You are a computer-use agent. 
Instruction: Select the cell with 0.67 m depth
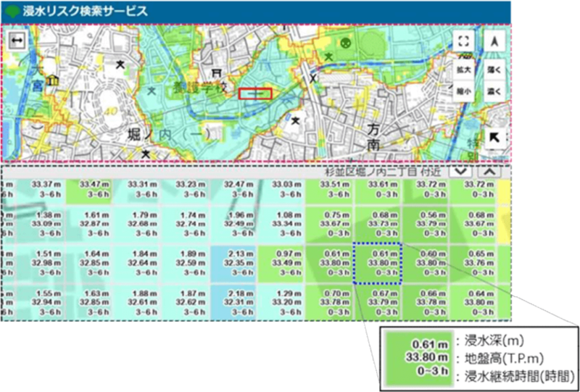pyautogui.click(x=377, y=302)
